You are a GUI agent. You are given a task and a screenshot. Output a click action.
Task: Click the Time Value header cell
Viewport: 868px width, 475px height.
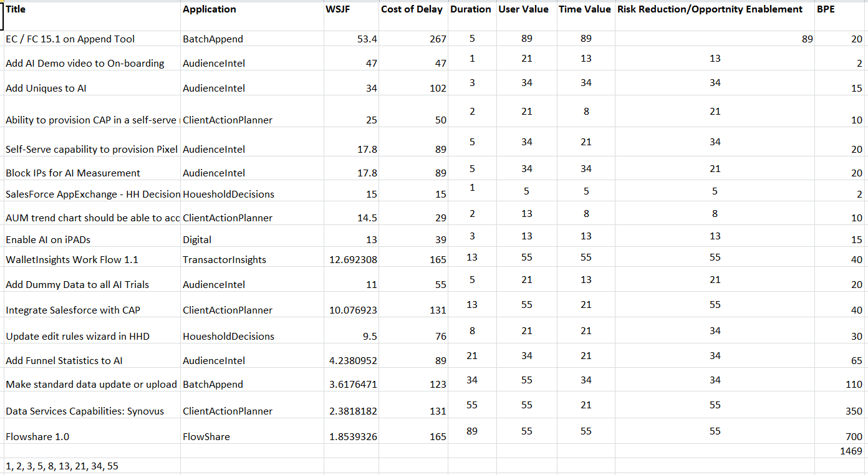pos(586,17)
